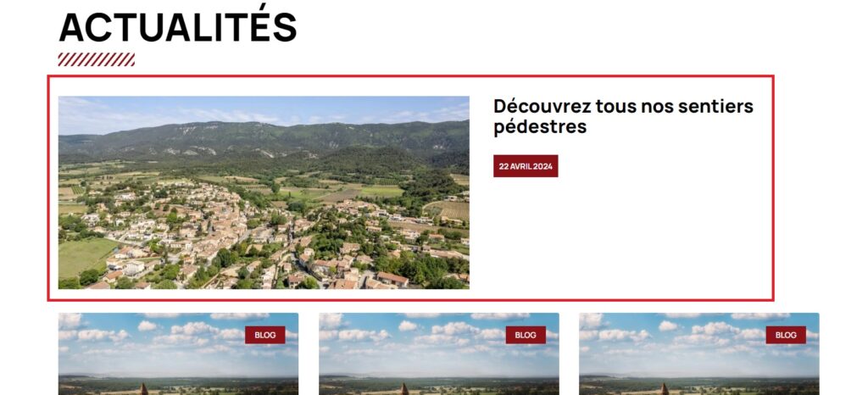Image resolution: width=868 pixels, height=395 pixels.
Task: Select the 22 AVRIL 2024 date badge
Action: [x=526, y=166]
